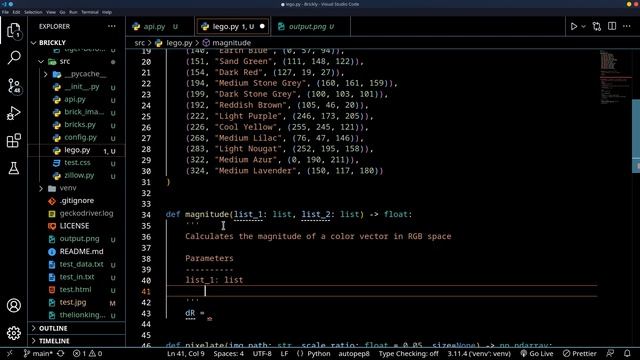Toggle Type Checking: off setting
Image resolution: width=640 pixels, height=360 pixels.
pyautogui.click(x=408, y=354)
